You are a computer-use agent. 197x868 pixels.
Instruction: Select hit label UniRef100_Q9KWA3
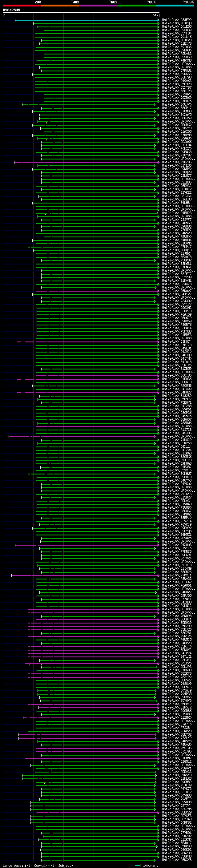pyautogui.click(x=177, y=464)
